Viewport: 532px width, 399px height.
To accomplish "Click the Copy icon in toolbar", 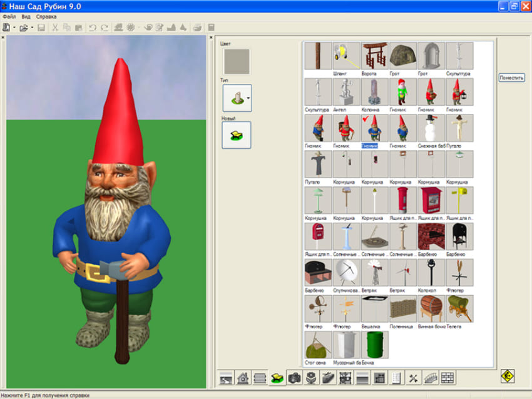I will tap(67, 28).
